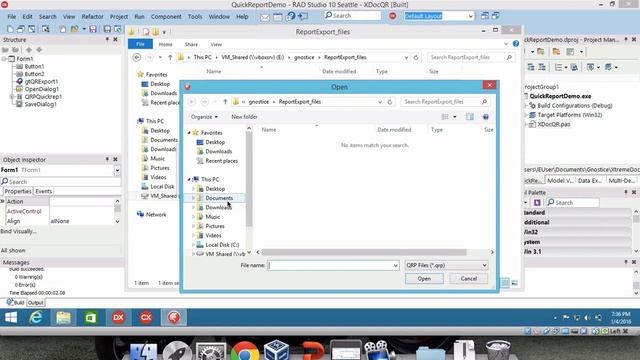Open the view options dropdown in Open dialog
The height and width of the screenshot is (360, 640).
pos(455,117)
